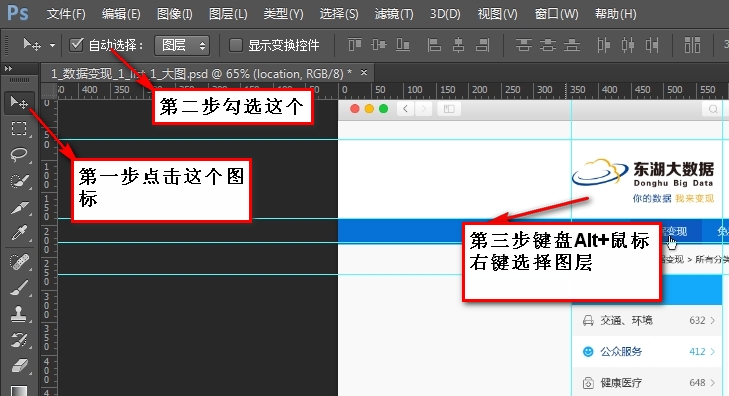Click the vertical ruler beside toolbox
Screen dimensions: 729x396
click(48, 247)
